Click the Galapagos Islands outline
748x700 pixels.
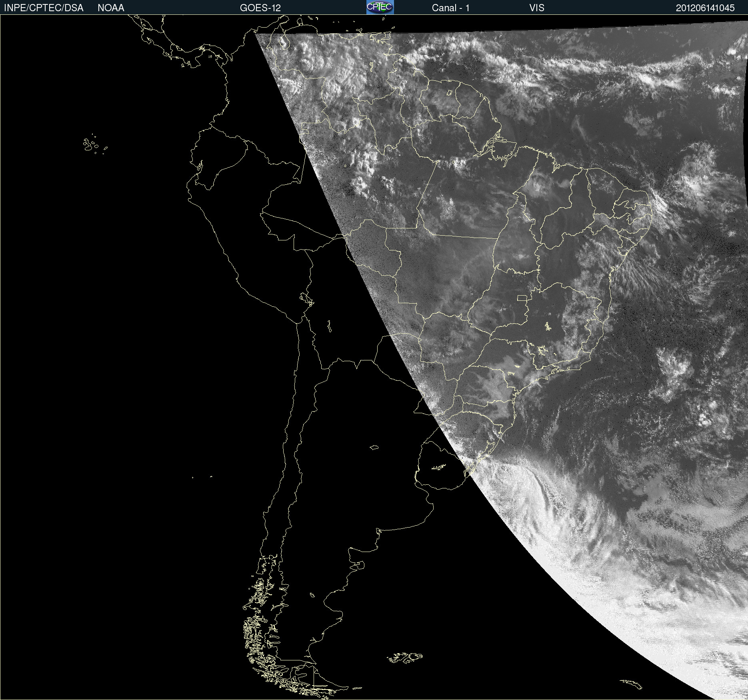tap(95, 144)
